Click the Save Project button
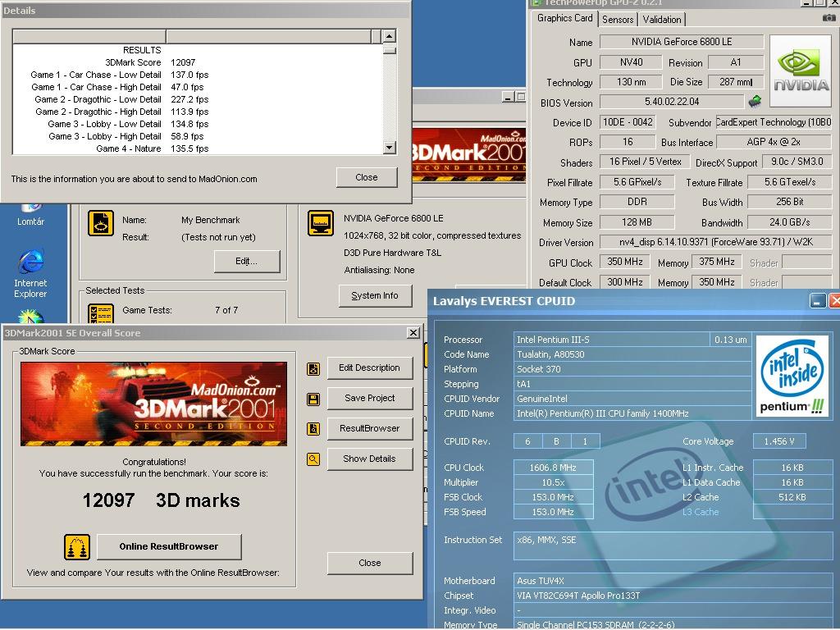The width and height of the screenshot is (840, 630). 370,399
